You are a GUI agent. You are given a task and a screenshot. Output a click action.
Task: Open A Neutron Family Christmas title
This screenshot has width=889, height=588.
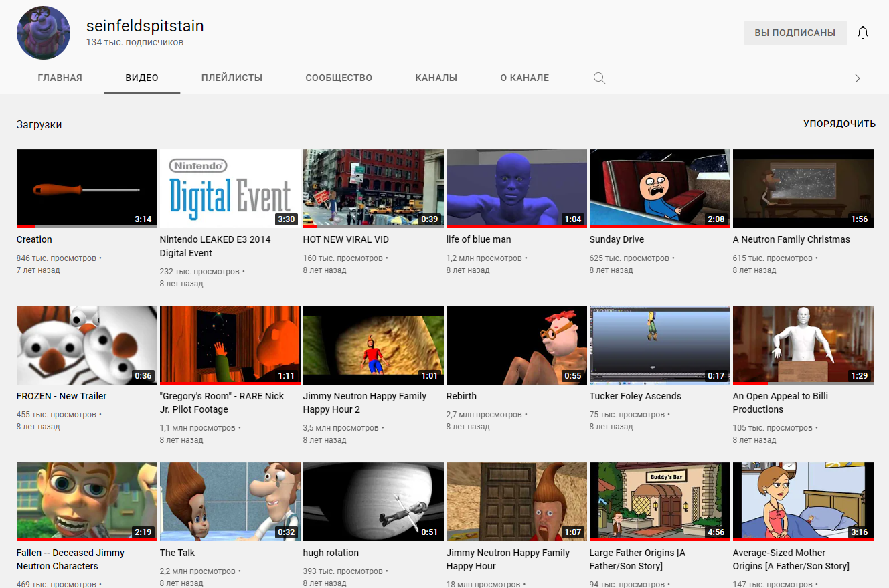click(x=791, y=239)
